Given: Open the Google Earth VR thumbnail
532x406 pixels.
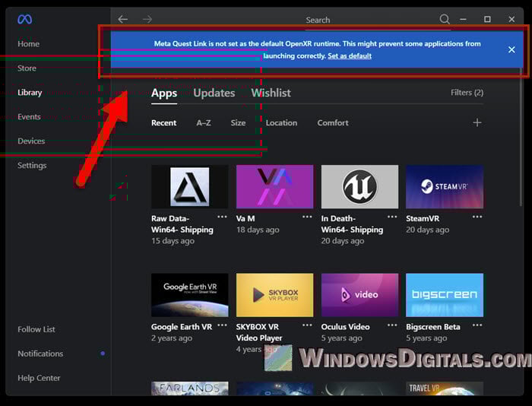Looking at the screenshot, I should [190, 295].
